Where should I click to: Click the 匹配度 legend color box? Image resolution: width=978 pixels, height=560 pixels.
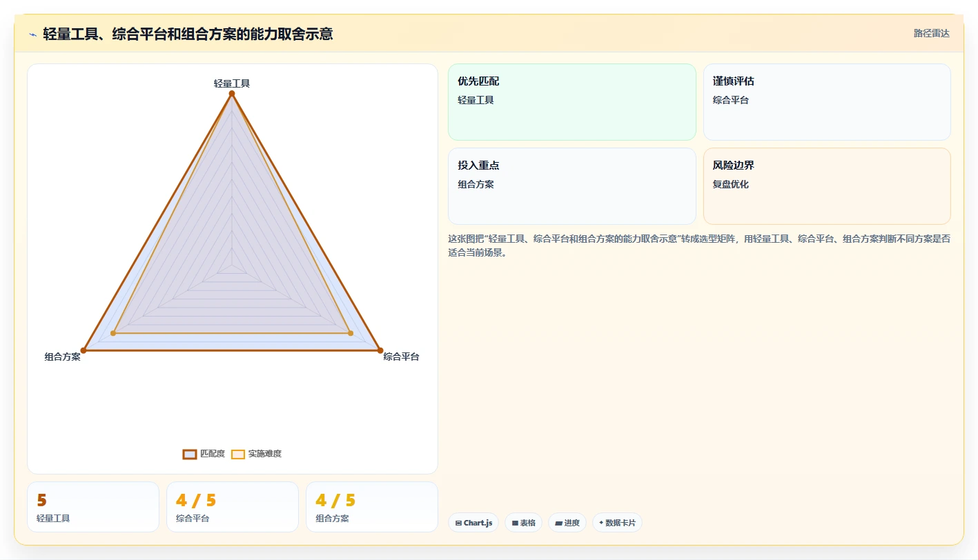pos(190,454)
